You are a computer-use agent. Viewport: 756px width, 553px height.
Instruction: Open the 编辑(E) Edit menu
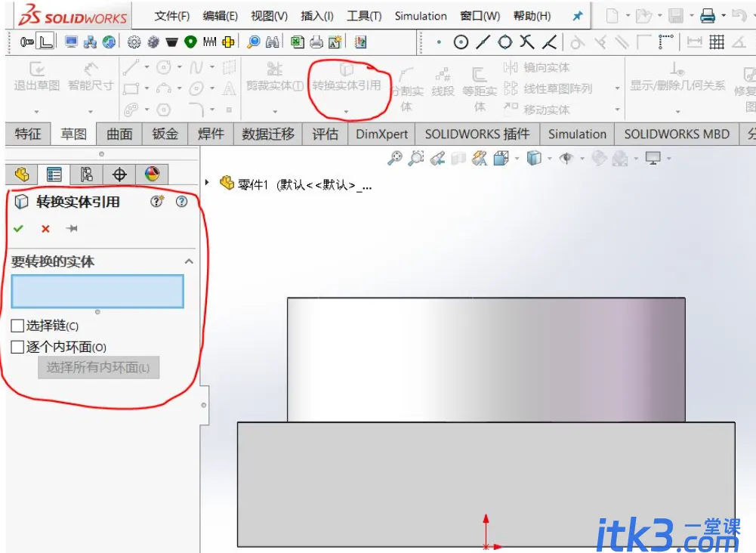[x=220, y=17]
